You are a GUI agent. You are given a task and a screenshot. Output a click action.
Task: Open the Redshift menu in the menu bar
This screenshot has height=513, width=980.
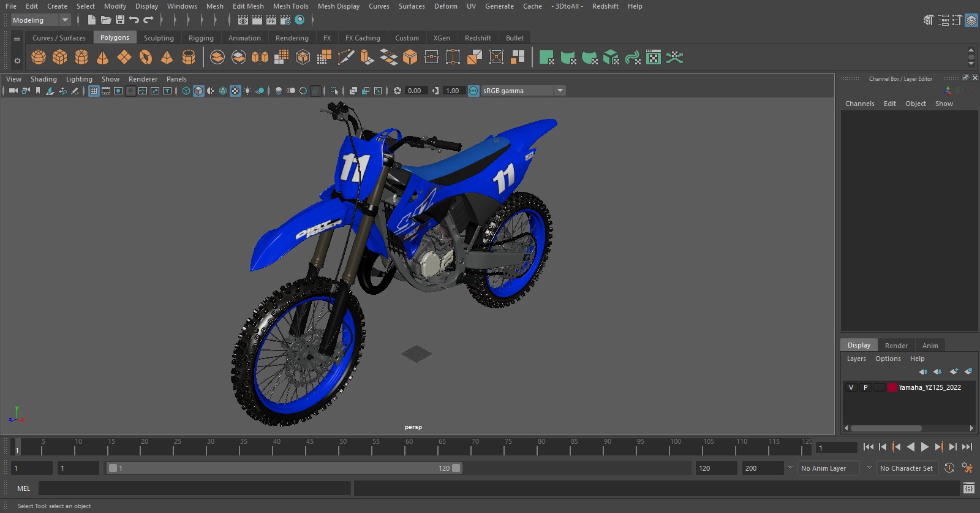(x=605, y=6)
